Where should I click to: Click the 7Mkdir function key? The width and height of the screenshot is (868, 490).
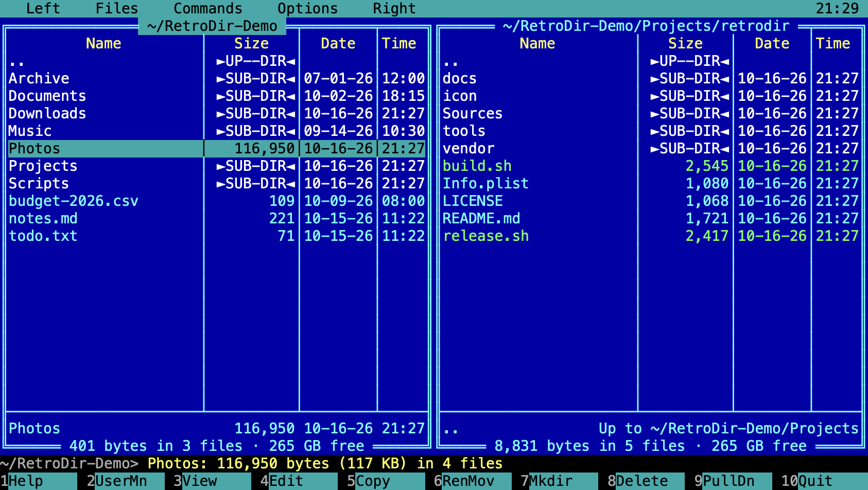pyautogui.click(x=560, y=481)
